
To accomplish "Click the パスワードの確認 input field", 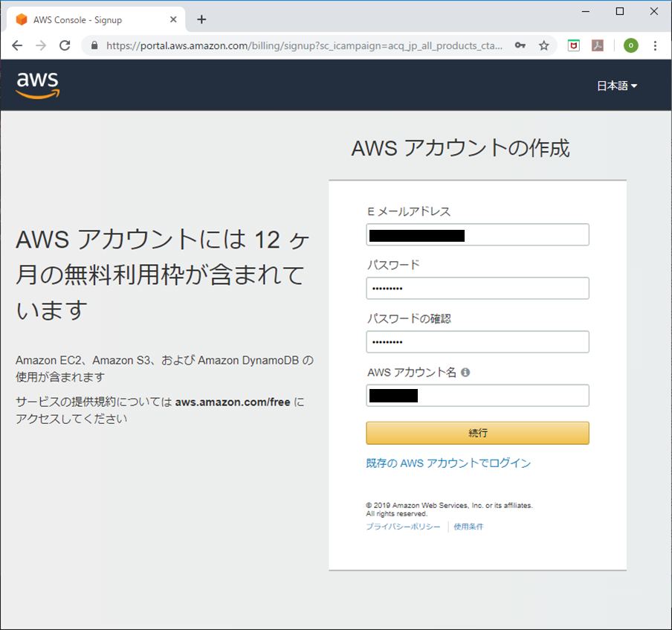I will click(477, 342).
